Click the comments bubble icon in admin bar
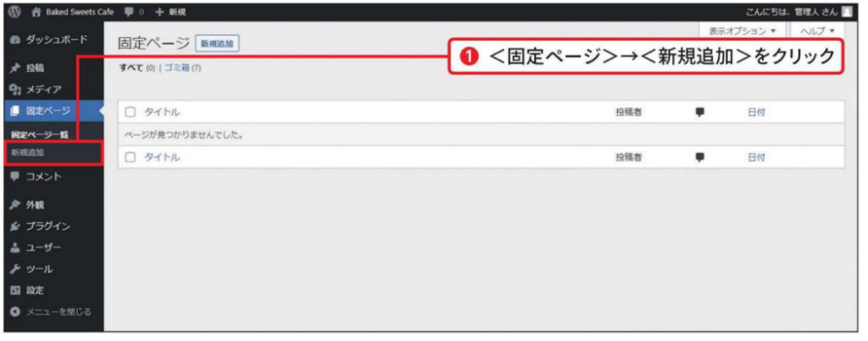 (x=129, y=12)
